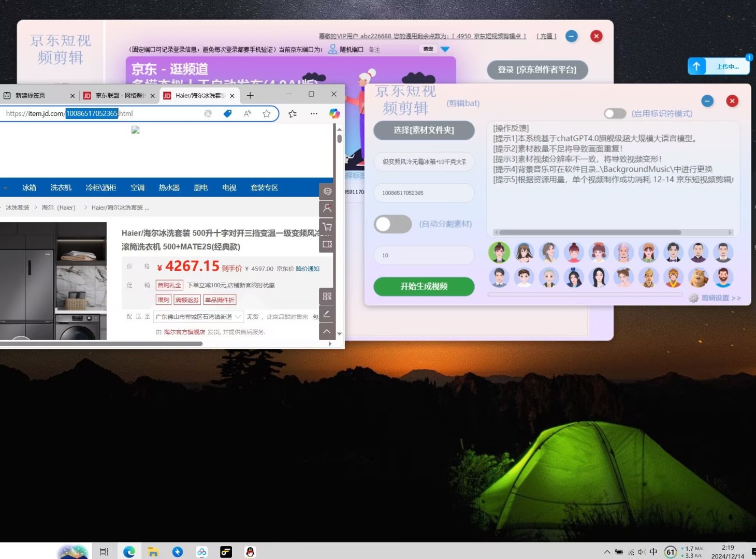Click the Haier product image thumbnail
756x559 pixels.
point(53,281)
